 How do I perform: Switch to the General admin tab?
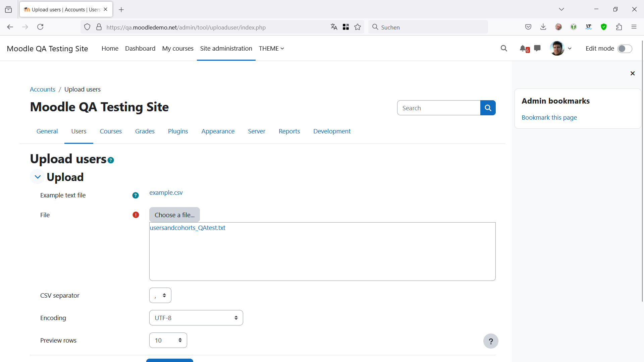47,131
